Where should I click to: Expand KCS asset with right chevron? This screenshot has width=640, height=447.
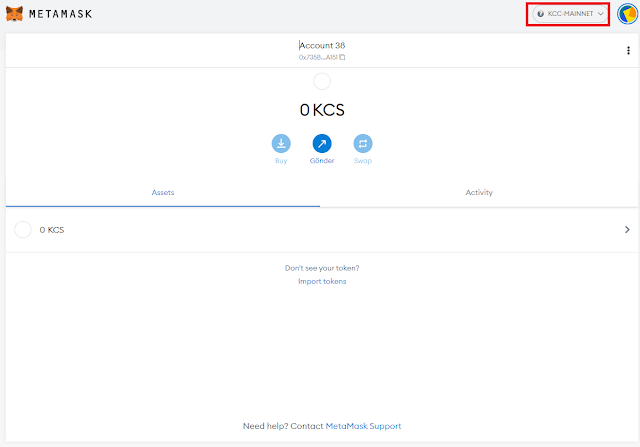[627, 230]
